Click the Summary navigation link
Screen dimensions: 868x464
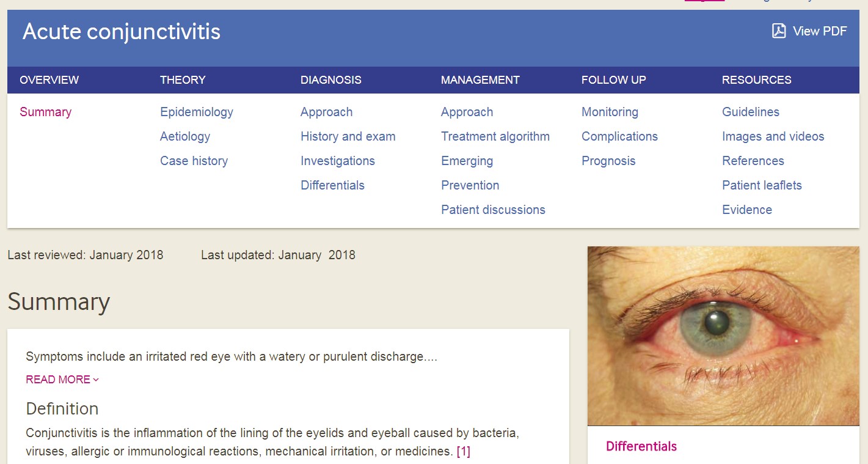(45, 112)
